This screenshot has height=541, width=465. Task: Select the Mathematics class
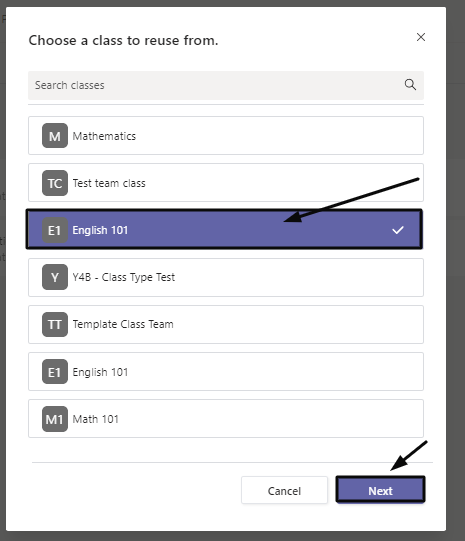(226, 136)
